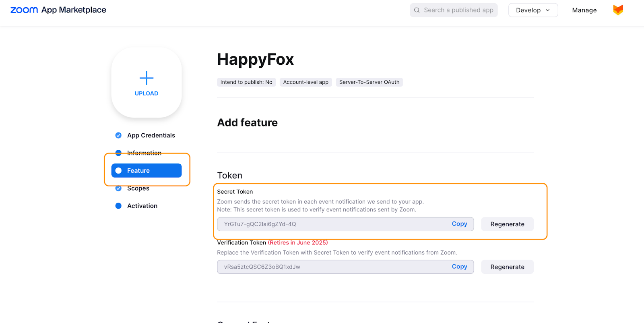Copy the Verification Token
The image size is (644, 323).
(x=459, y=267)
